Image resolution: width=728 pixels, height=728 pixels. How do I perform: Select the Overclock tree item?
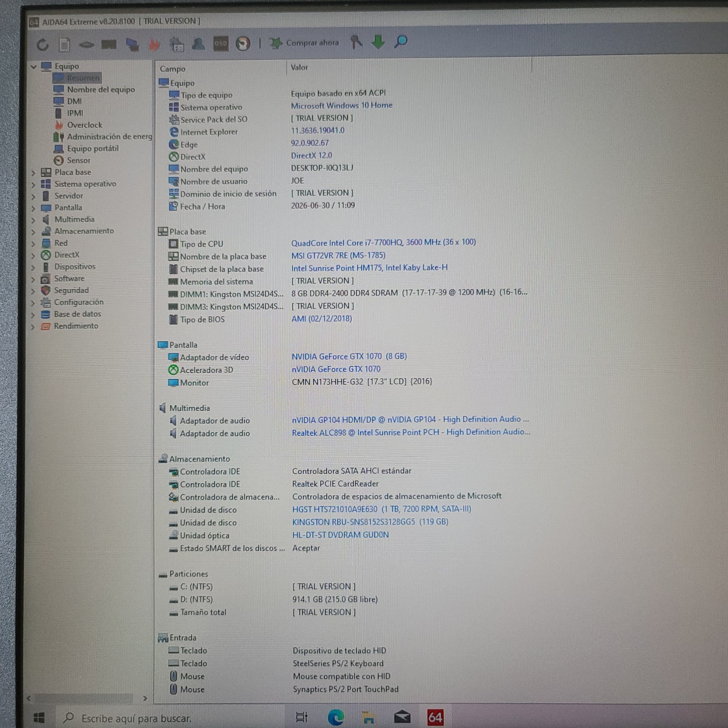pyautogui.click(x=84, y=125)
